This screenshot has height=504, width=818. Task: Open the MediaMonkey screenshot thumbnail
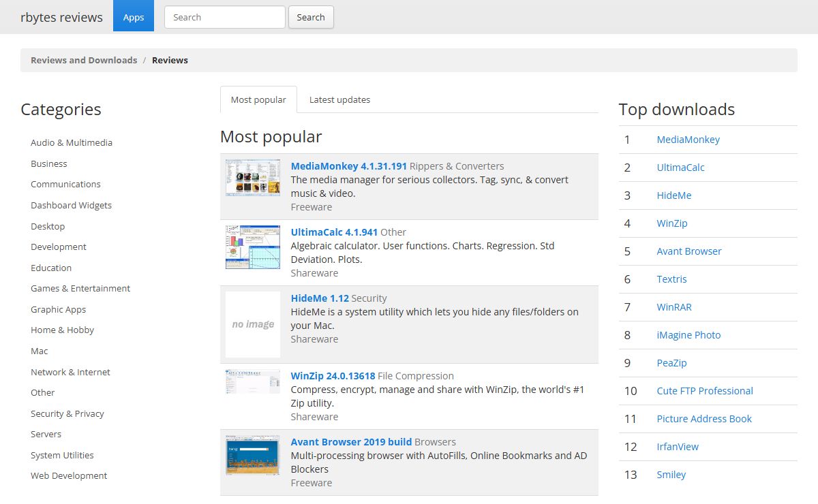point(253,178)
